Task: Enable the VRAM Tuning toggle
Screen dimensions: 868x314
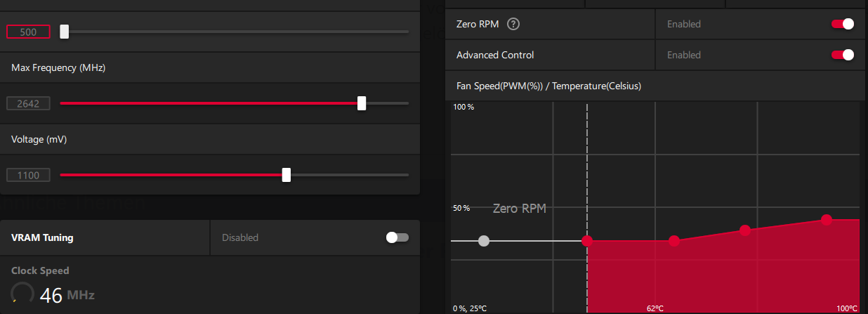Action: click(x=397, y=237)
